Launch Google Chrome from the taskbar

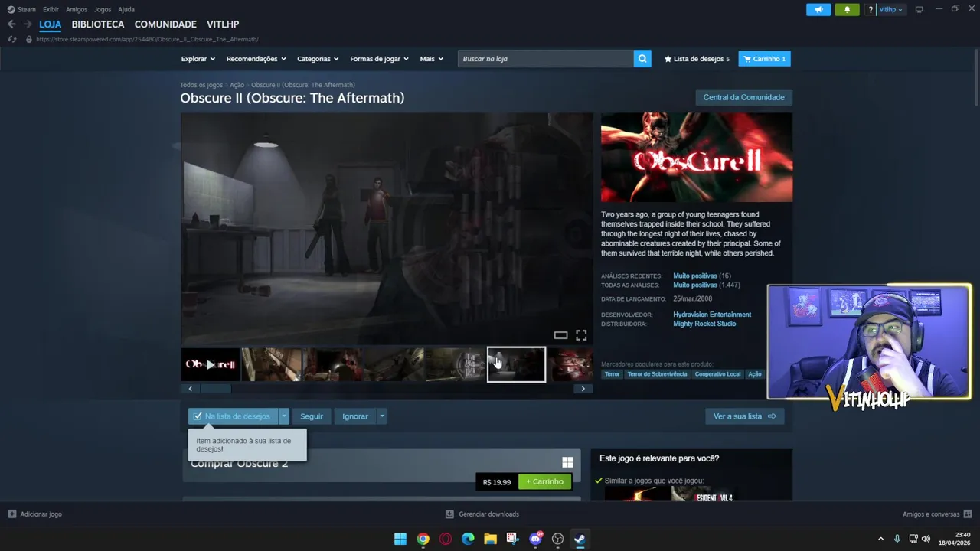pyautogui.click(x=423, y=539)
